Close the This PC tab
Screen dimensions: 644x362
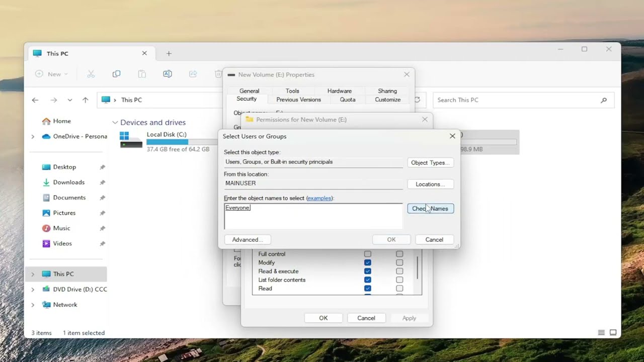click(144, 53)
